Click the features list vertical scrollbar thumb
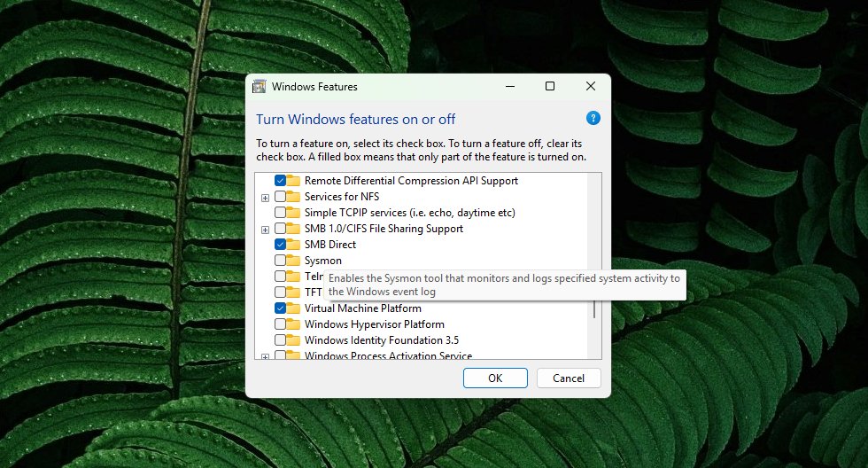The width and height of the screenshot is (868, 468). coord(594,310)
